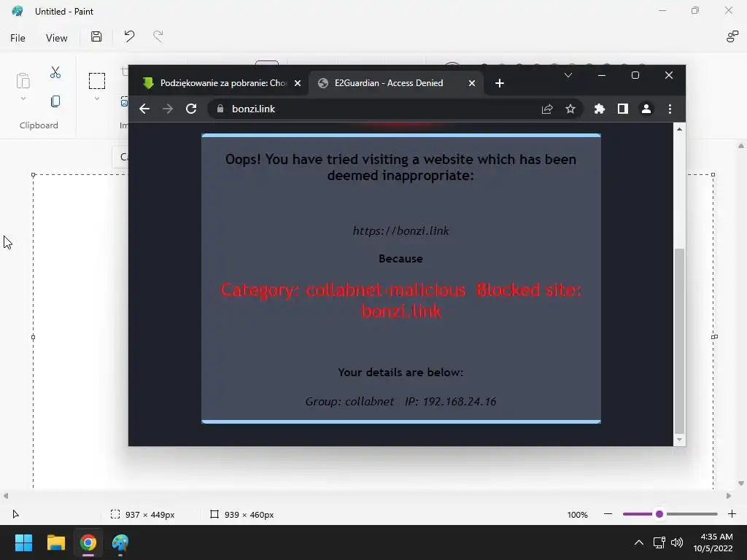This screenshot has width=747, height=560.
Task: Open the Windows Start menu
Action: click(23, 542)
